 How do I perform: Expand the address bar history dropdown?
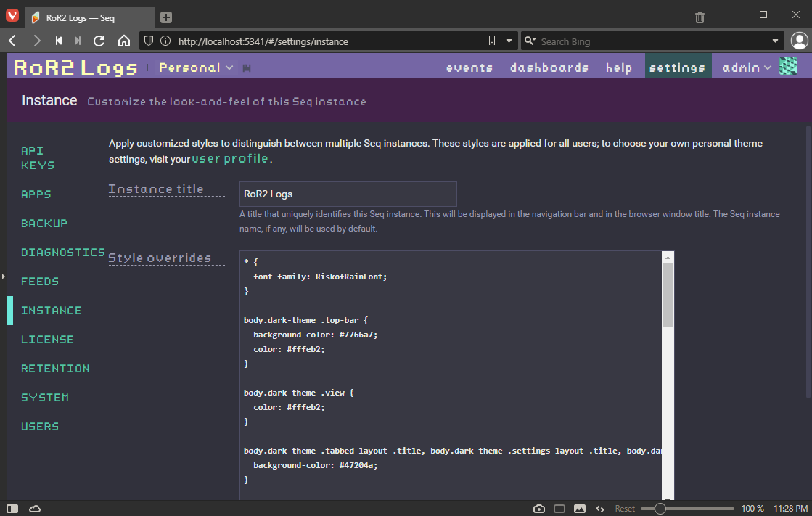(x=509, y=41)
